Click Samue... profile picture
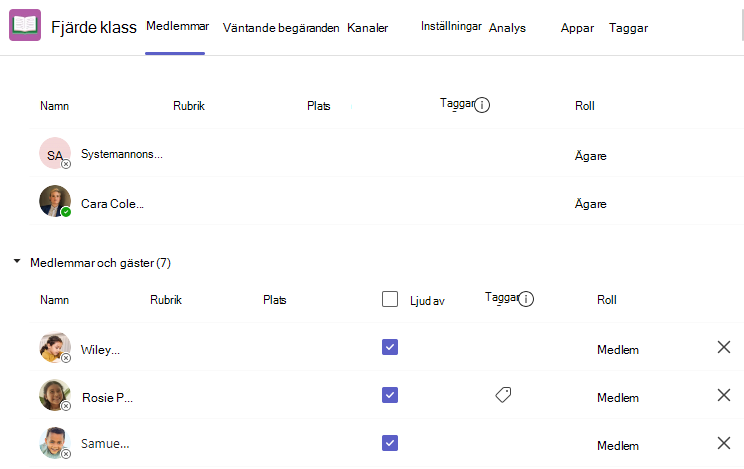The height and width of the screenshot is (469, 744). point(55,443)
